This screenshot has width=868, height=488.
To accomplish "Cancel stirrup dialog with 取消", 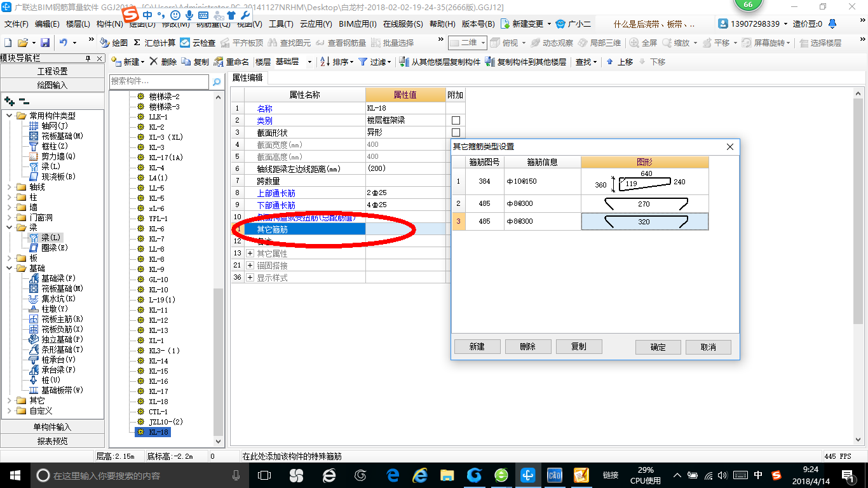I will pos(709,347).
